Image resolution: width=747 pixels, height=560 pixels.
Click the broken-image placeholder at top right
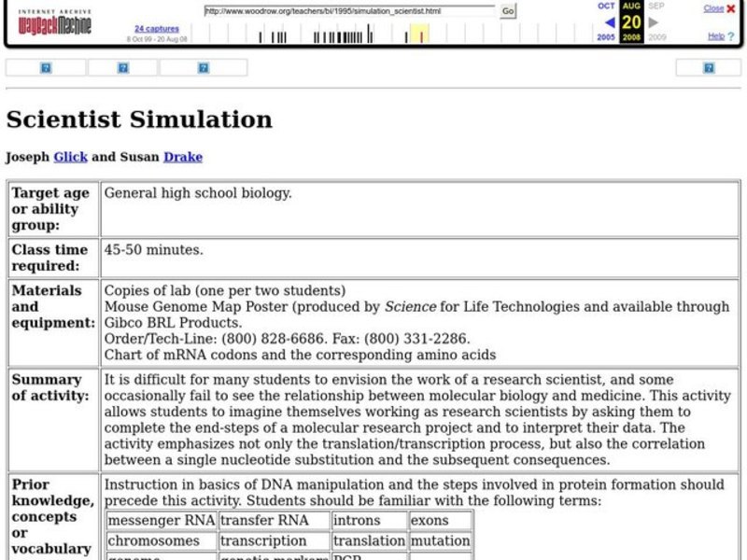(x=708, y=67)
